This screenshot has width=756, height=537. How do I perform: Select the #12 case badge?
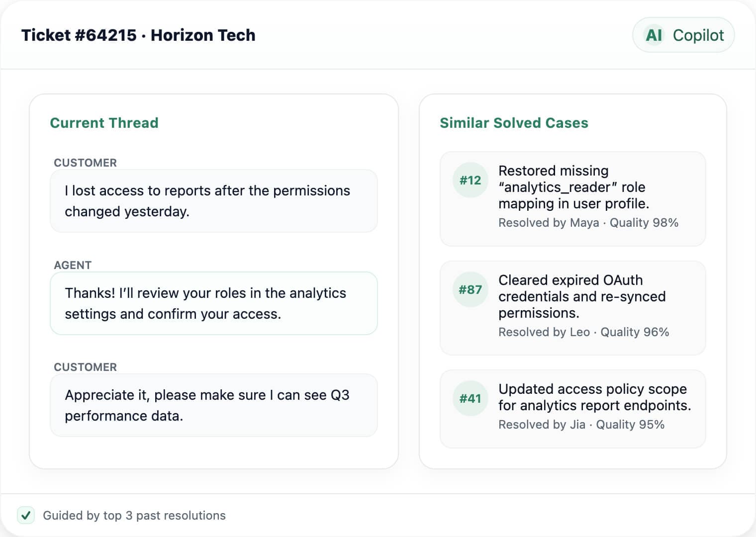pyautogui.click(x=470, y=179)
